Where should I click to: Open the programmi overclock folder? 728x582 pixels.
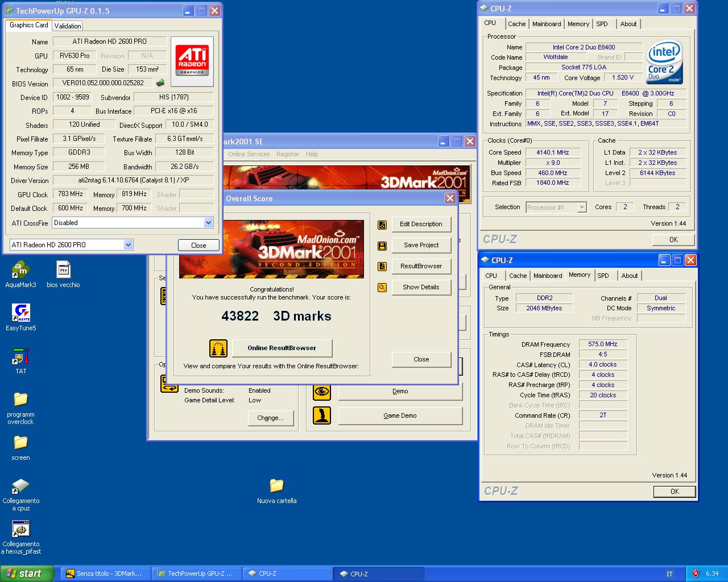point(21,408)
